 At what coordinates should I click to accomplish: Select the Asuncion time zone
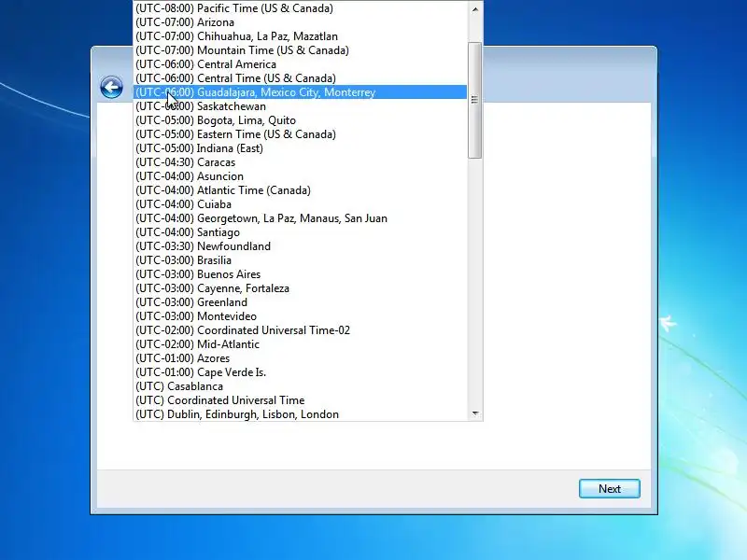[300, 176]
